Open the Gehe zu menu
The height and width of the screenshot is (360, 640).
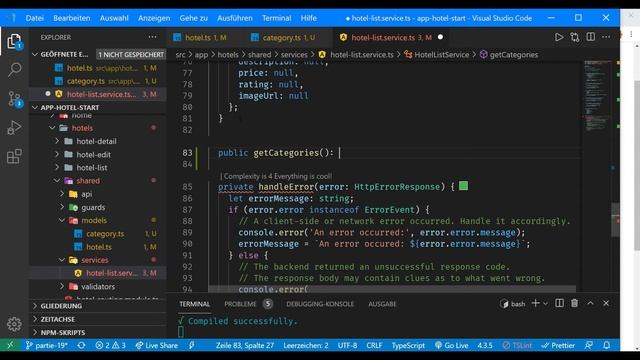point(193,18)
